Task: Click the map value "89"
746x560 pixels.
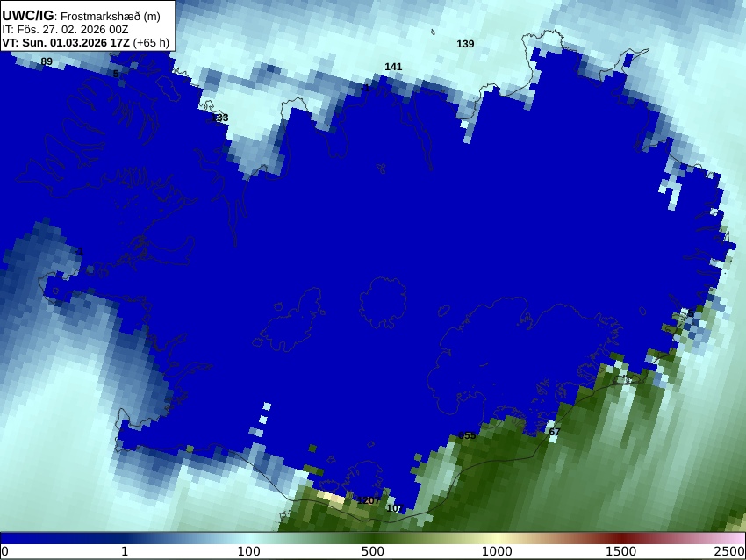Action: [47, 61]
